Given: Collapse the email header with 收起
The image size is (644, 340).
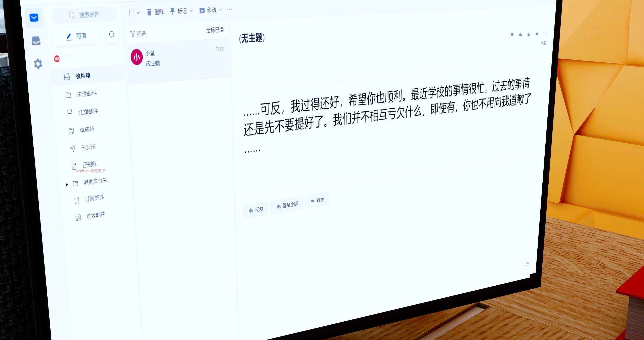Looking at the screenshot, I should (x=543, y=43).
